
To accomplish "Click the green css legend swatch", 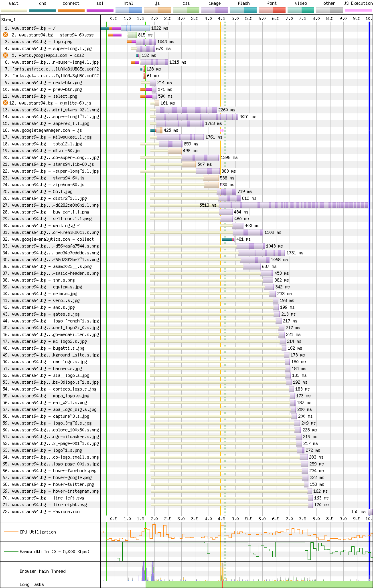I will (186, 10).
